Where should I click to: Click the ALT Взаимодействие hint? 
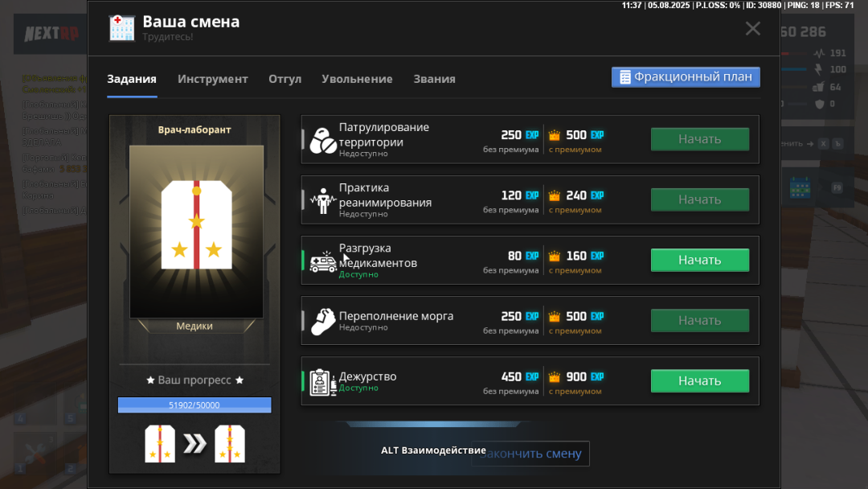(x=433, y=450)
